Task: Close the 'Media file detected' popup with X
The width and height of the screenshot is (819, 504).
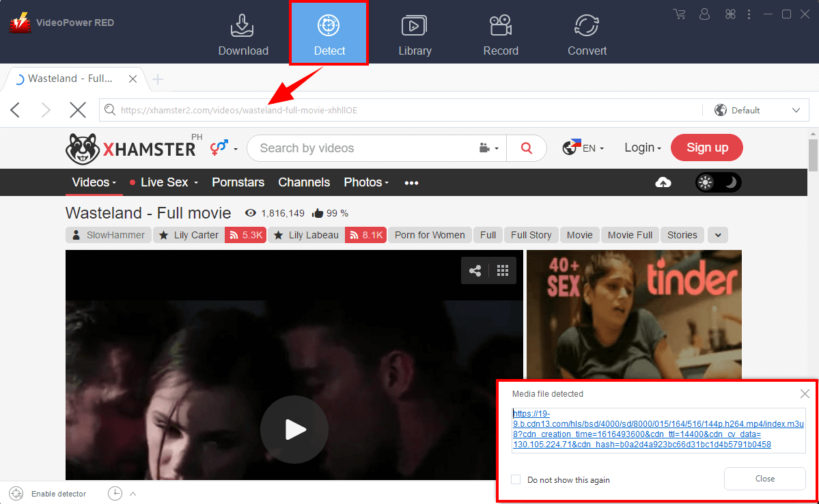Action: click(805, 394)
